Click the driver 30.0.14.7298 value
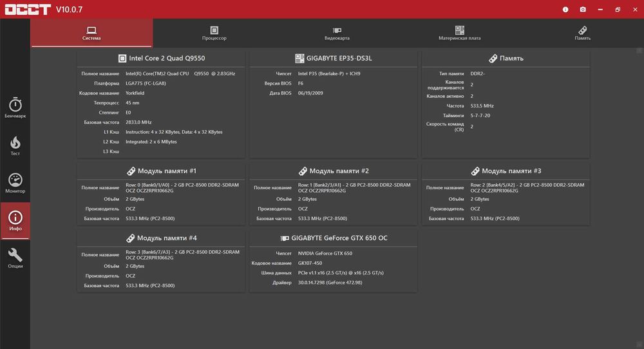644x349 pixels. pos(330,283)
